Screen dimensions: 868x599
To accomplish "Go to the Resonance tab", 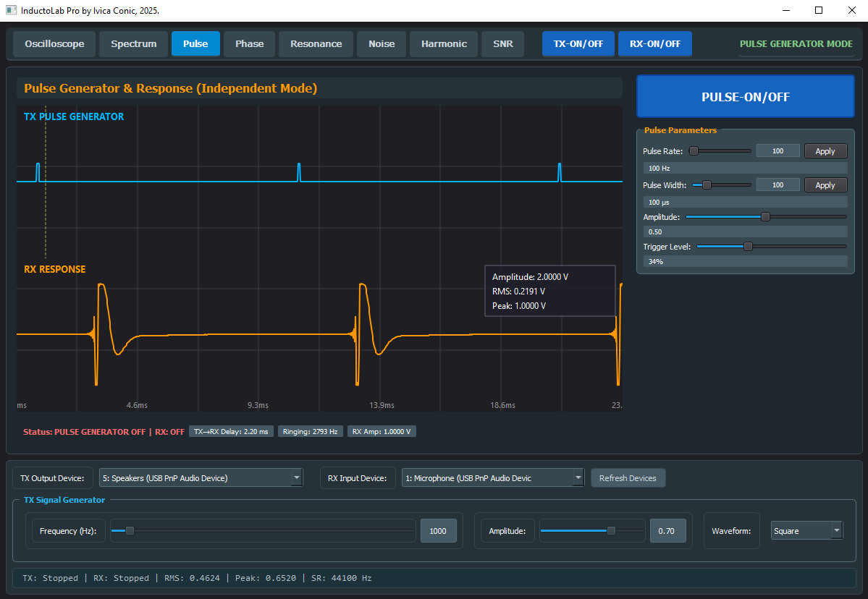I will [x=316, y=44].
